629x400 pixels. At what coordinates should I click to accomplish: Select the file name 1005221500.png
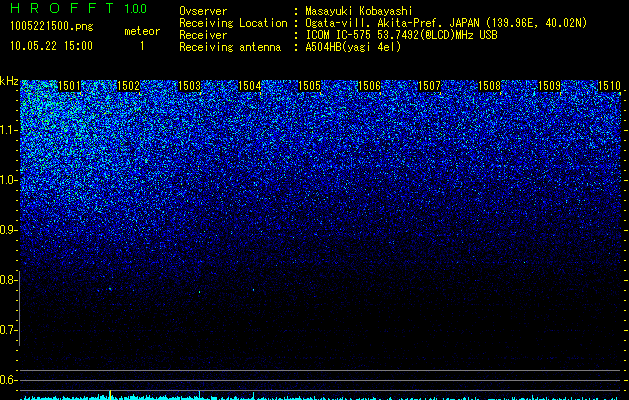(52, 27)
